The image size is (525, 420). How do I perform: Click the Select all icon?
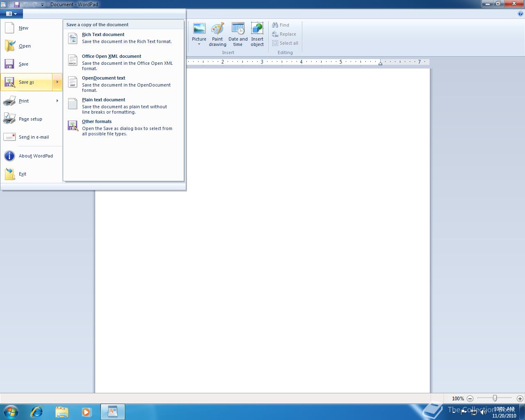coord(275,43)
